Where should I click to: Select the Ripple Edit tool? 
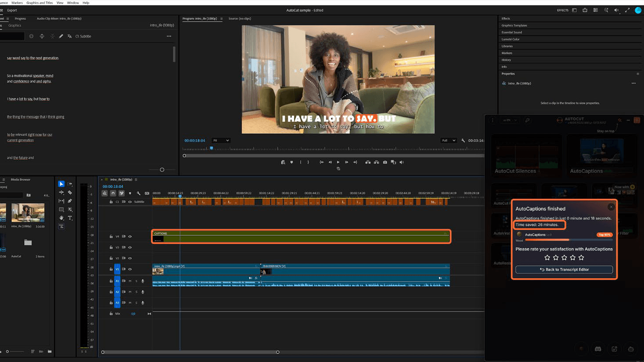point(61,192)
